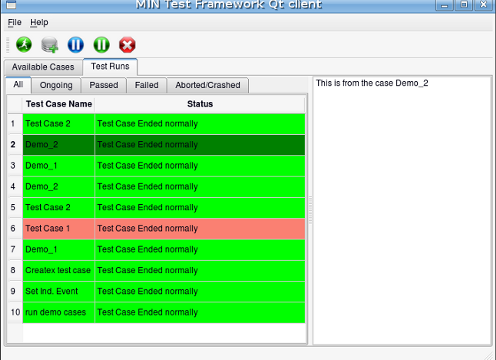Select row header number 2
The width and height of the screenshot is (496, 360).
(x=15, y=145)
